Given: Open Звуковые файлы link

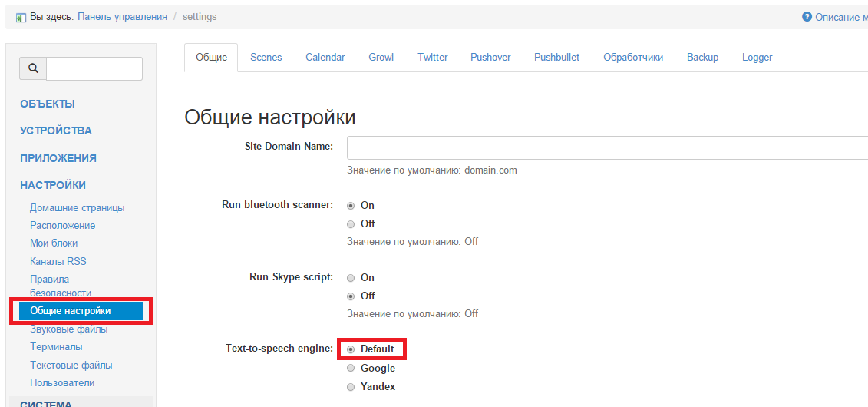Looking at the screenshot, I should (68, 329).
